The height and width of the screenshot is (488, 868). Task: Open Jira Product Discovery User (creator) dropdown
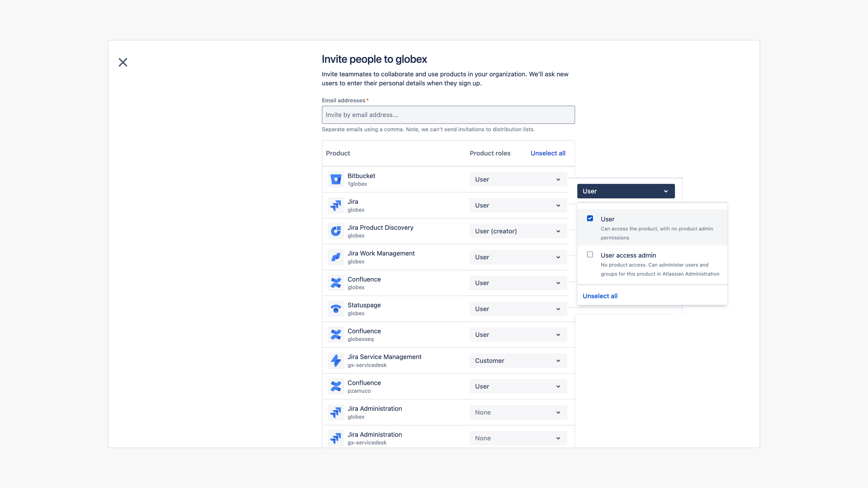click(518, 231)
